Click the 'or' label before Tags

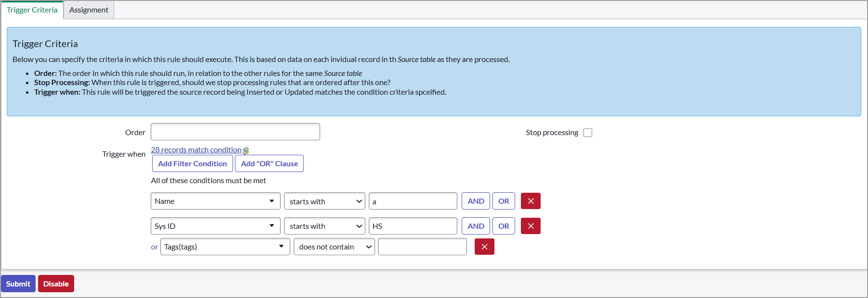click(154, 247)
